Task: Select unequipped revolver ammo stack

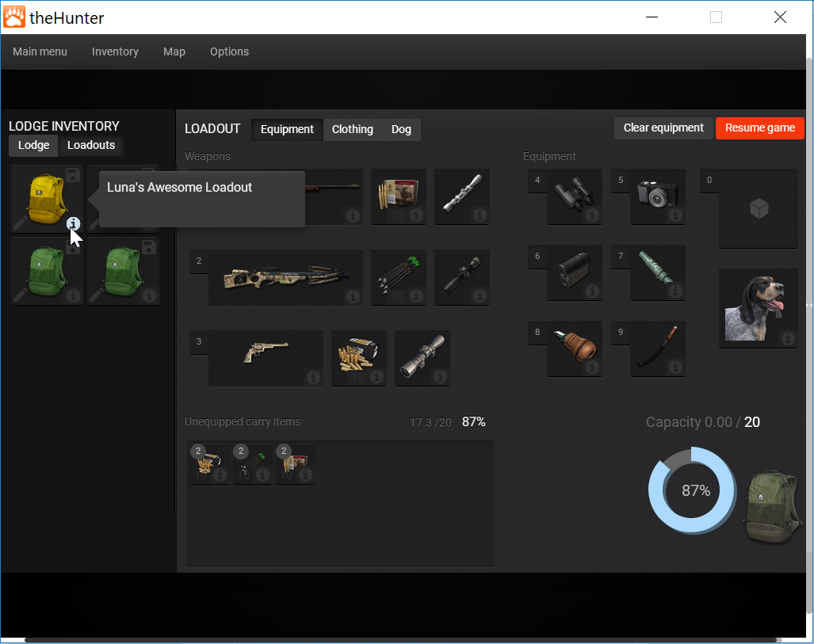Action: pos(210,464)
